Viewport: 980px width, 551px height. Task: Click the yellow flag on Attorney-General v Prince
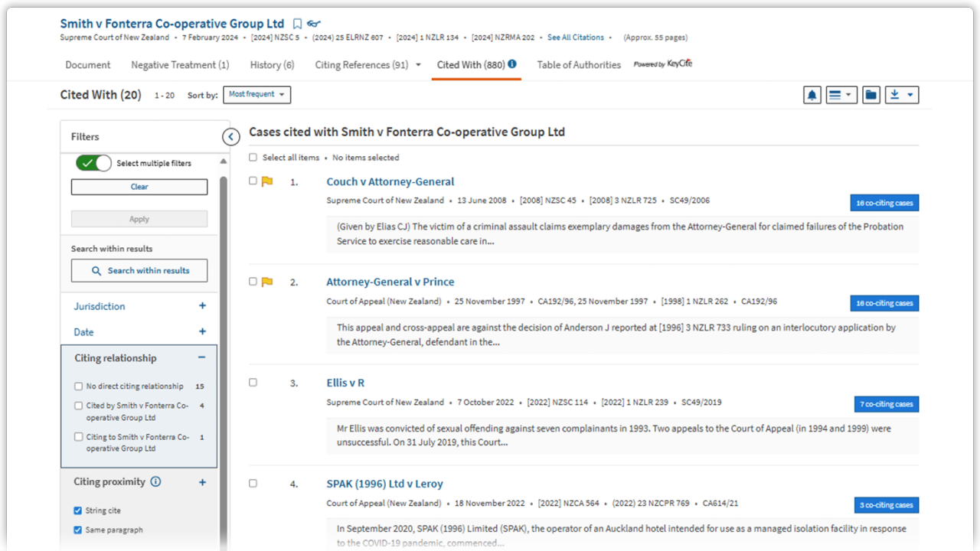tap(267, 282)
